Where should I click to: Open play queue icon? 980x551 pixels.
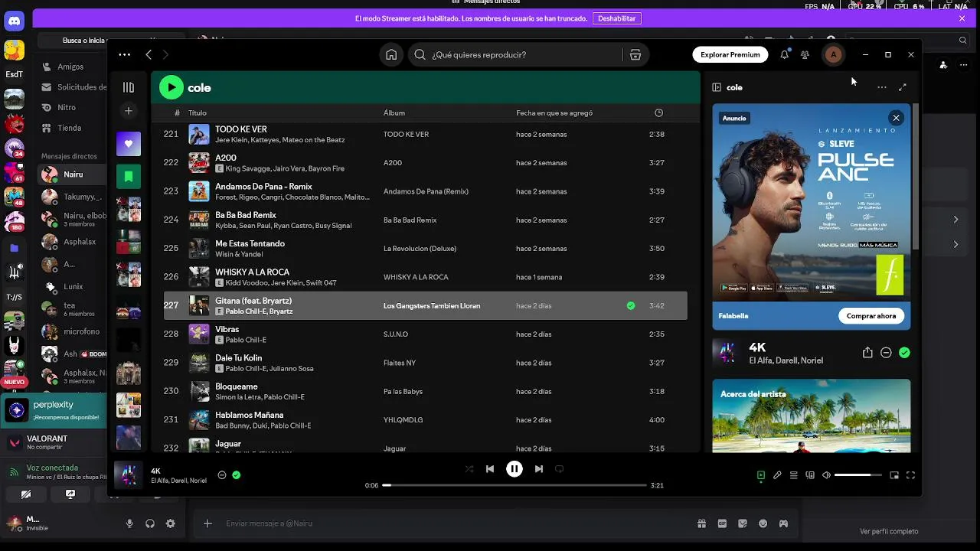click(x=794, y=475)
